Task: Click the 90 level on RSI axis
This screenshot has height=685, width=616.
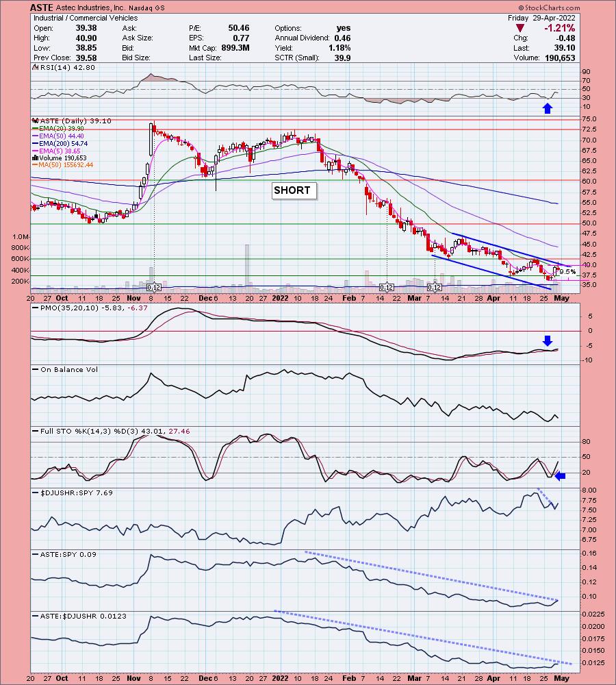Action: (x=586, y=72)
